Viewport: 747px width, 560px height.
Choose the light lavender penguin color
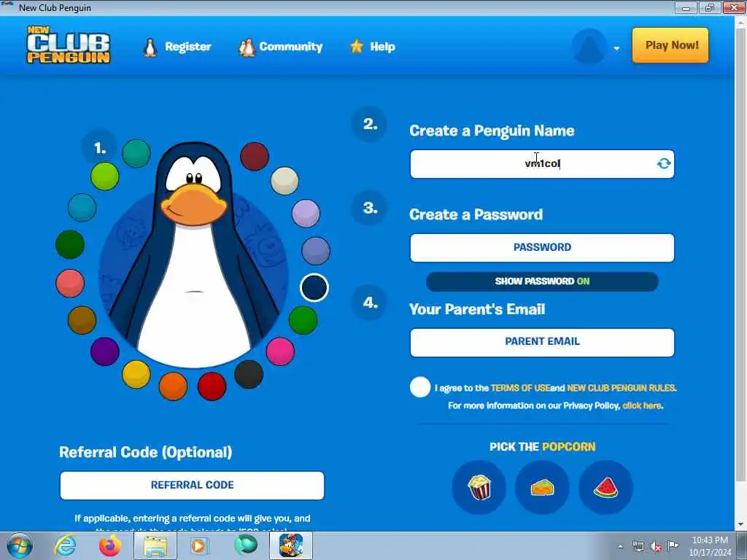pyautogui.click(x=306, y=214)
